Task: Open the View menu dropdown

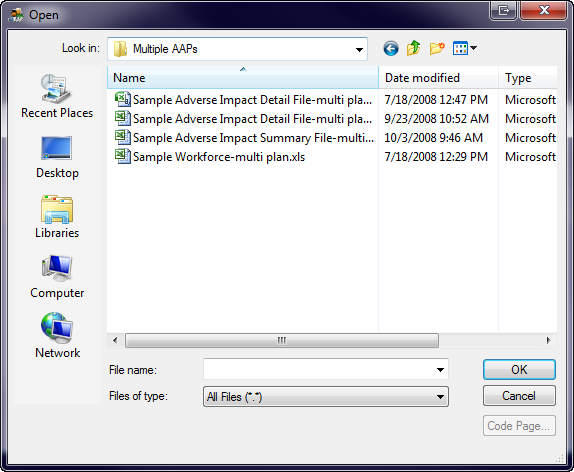Action: tap(465, 48)
